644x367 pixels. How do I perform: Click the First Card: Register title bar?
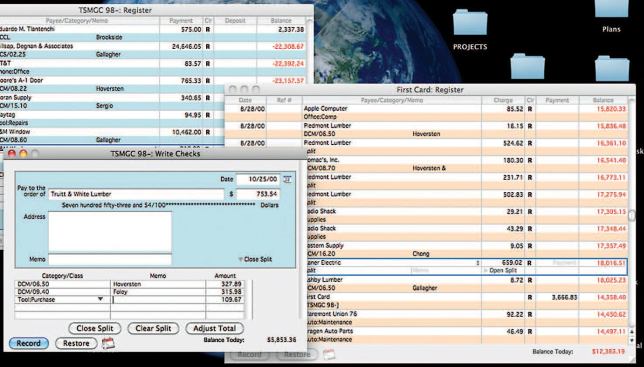coord(430,90)
